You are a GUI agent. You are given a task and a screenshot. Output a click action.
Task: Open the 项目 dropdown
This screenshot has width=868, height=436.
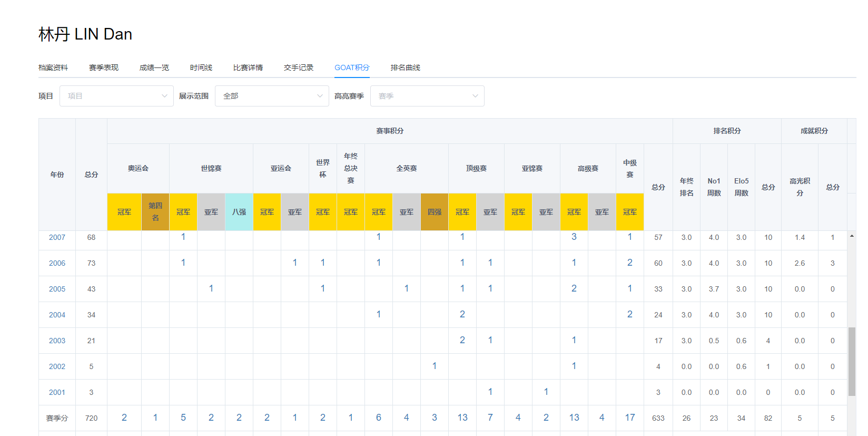(116, 96)
